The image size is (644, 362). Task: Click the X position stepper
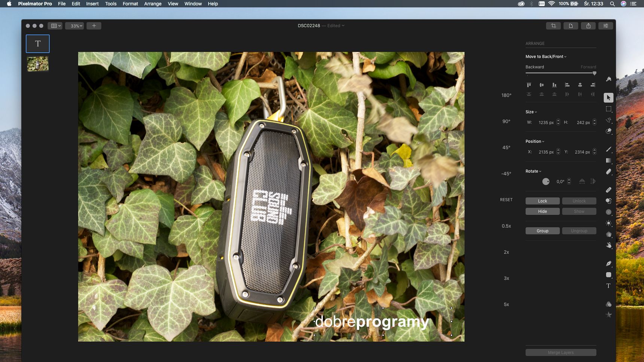click(558, 152)
